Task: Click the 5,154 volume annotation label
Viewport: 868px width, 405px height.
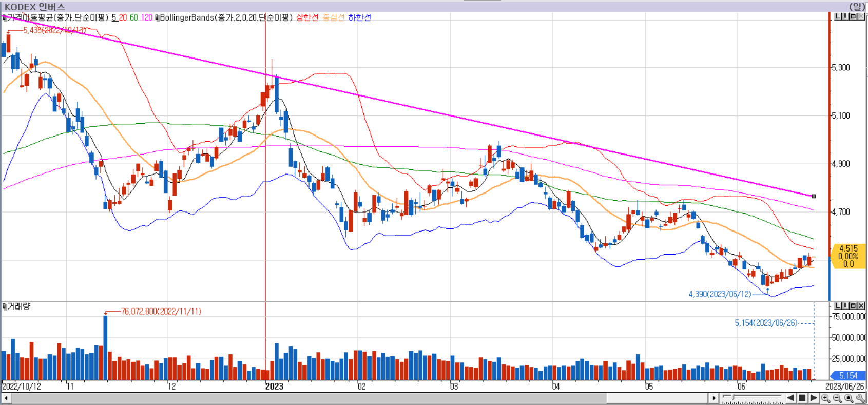Action: pos(766,323)
